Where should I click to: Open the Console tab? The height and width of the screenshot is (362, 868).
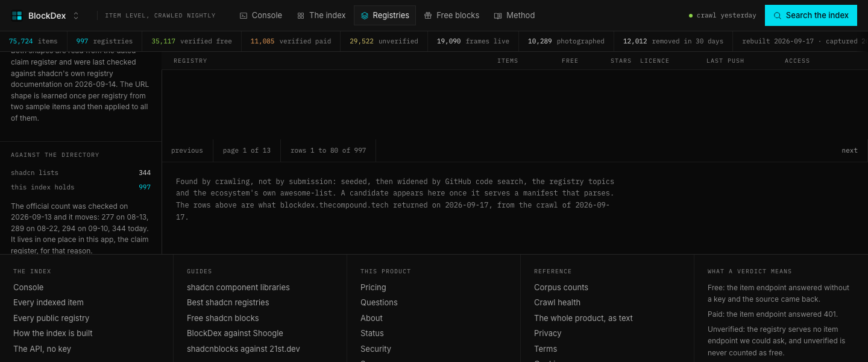point(260,16)
